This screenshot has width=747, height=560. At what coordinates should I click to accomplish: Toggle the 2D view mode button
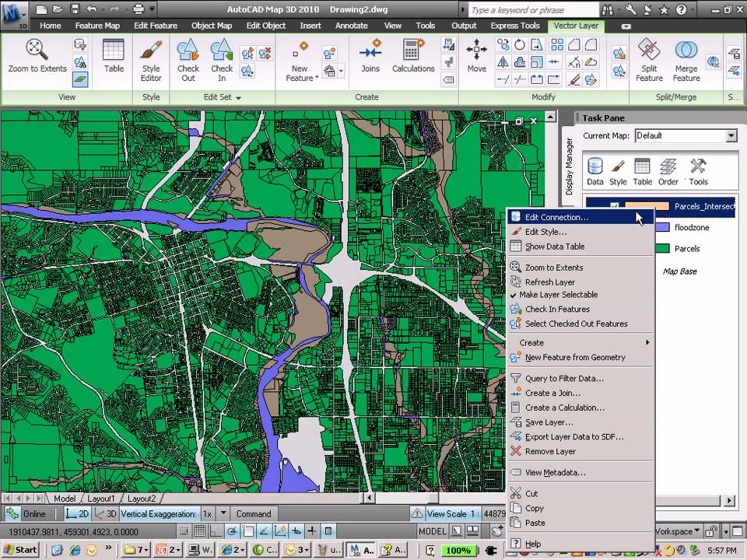[77, 514]
